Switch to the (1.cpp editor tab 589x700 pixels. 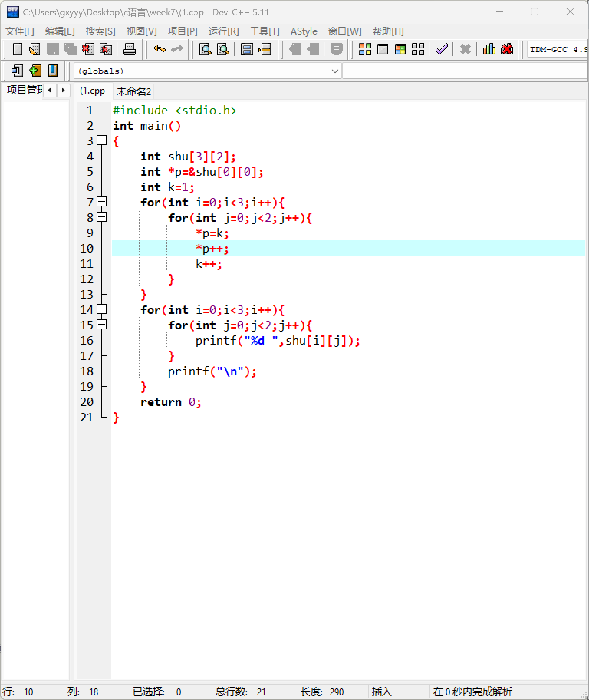point(92,91)
